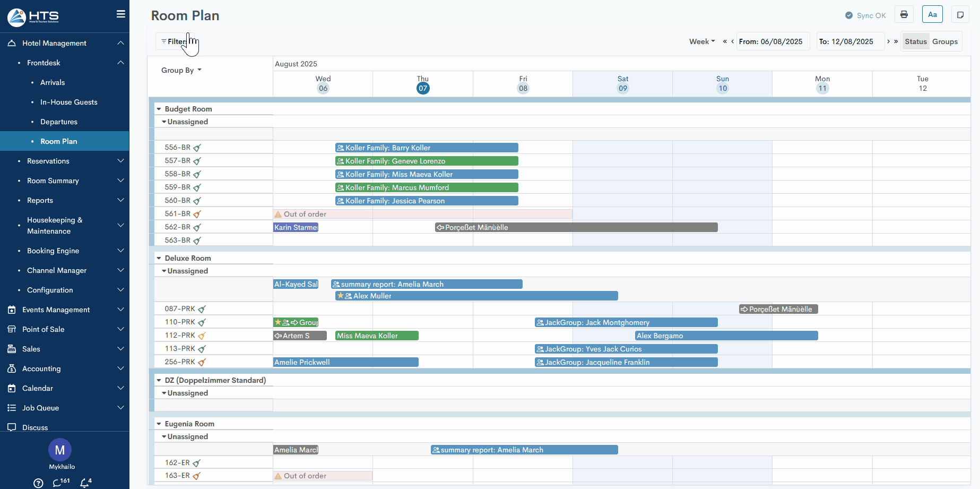
Task: Click the green Geneve Lorenzo reservation bar
Action: click(426, 161)
